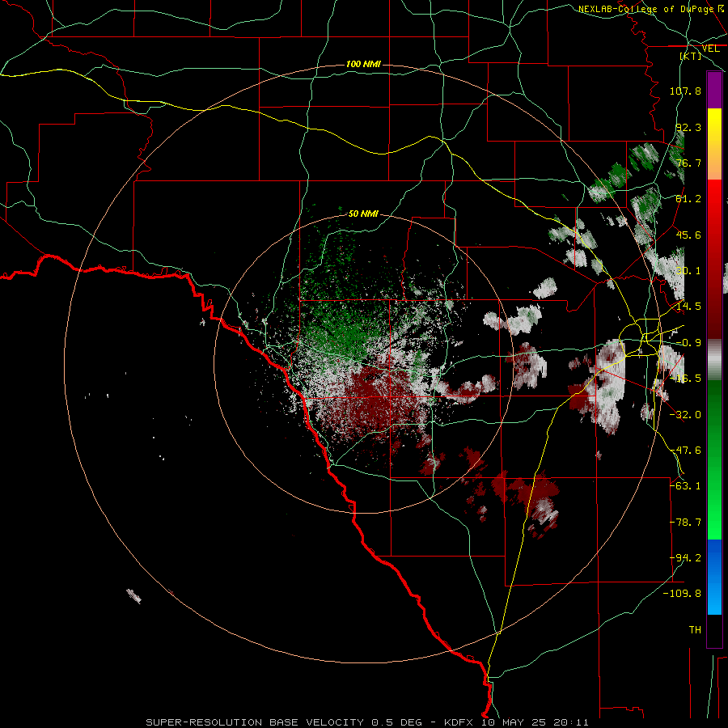Click the 100 NMI range ring label
Image resolution: width=728 pixels, height=728 pixels.
tap(363, 64)
